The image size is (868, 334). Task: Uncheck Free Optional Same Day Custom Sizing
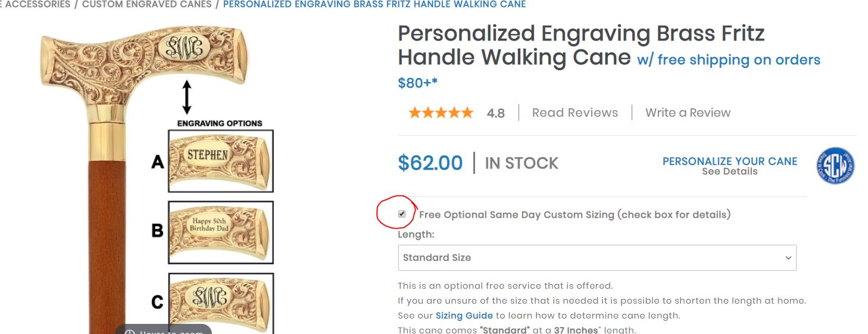click(402, 214)
